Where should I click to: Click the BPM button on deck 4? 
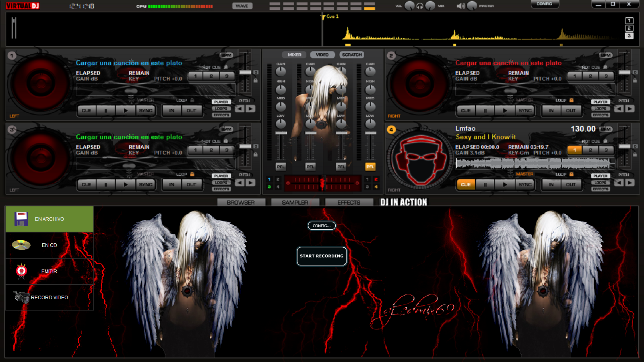(606, 129)
